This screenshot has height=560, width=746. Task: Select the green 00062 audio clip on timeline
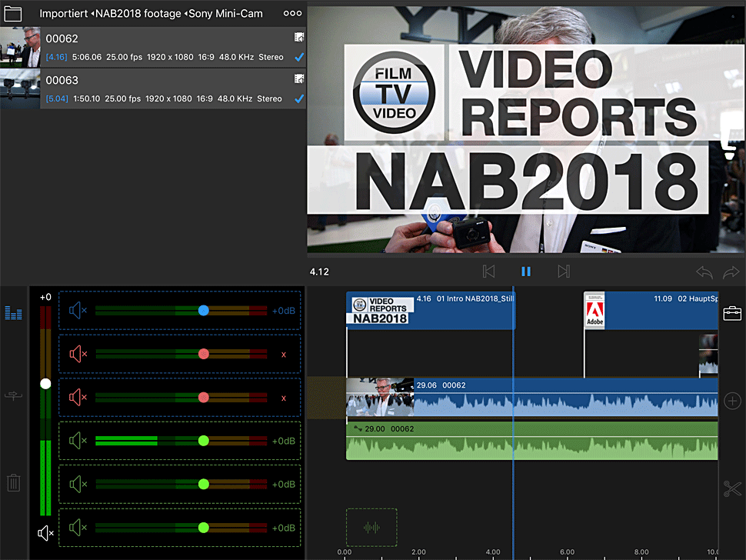pyautogui.click(x=532, y=441)
